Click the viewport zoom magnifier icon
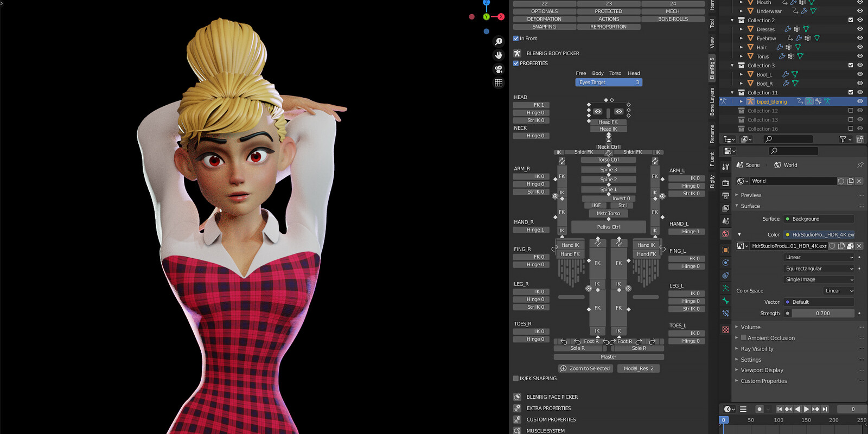Screen dimensions: 868x434 click(x=499, y=41)
